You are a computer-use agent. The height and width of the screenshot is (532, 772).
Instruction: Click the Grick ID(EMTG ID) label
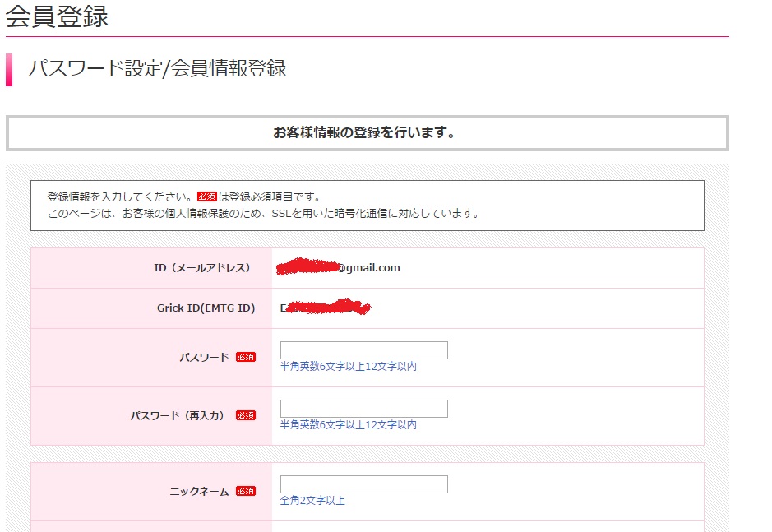coord(206,308)
